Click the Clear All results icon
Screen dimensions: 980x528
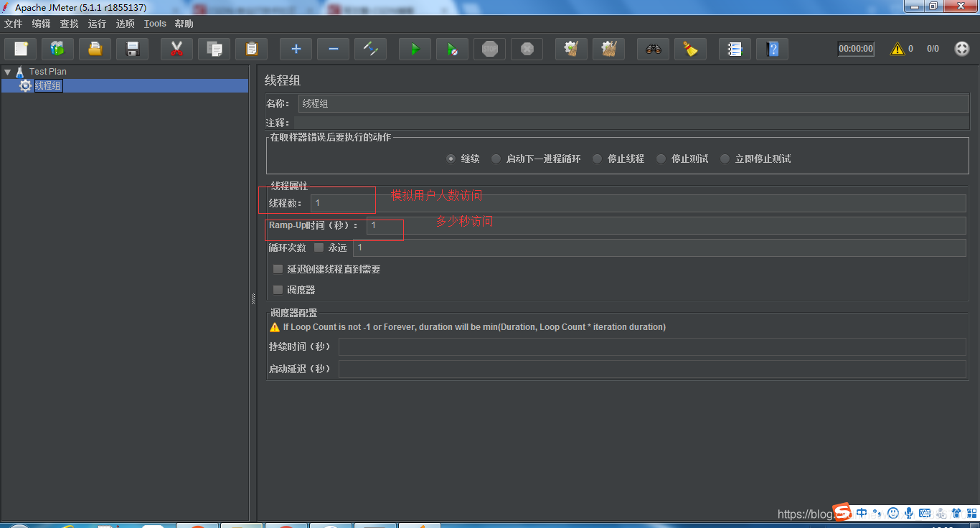(608, 49)
